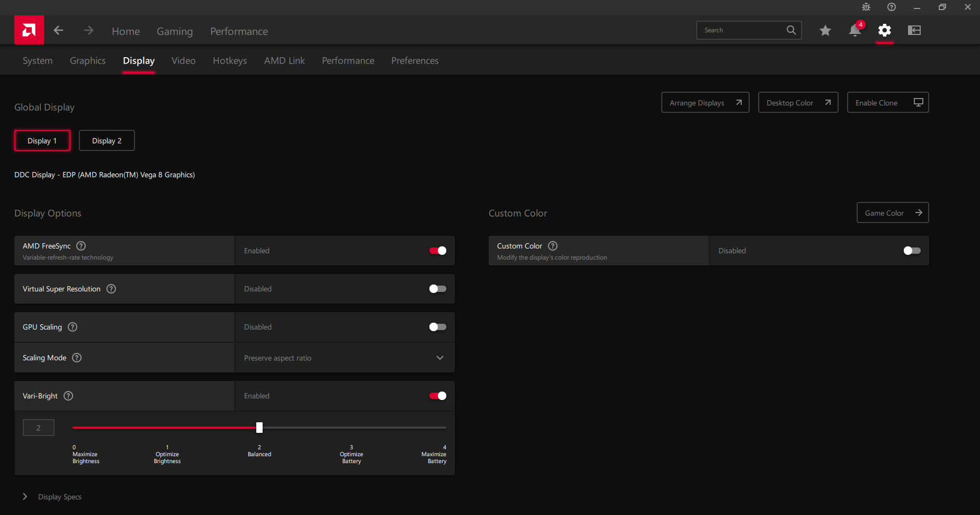Switch to the AMD Link tab
Screen dimensions: 980x515
click(x=284, y=60)
